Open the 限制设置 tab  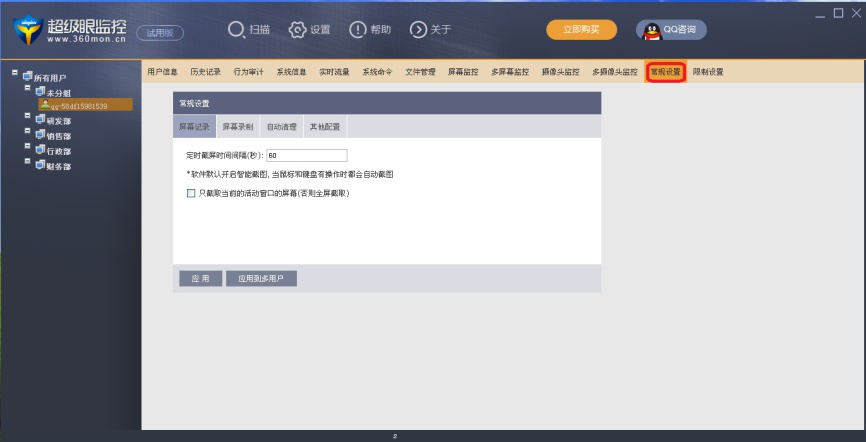[x=708, y=72]
